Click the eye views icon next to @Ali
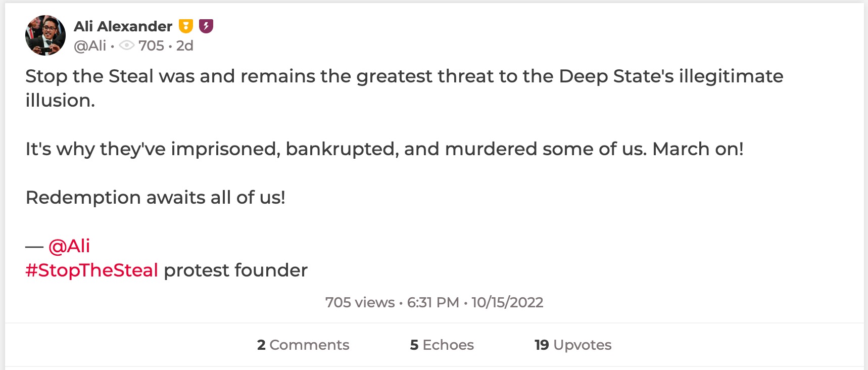Viewport: 868px width, 370px height. [128, 46]
